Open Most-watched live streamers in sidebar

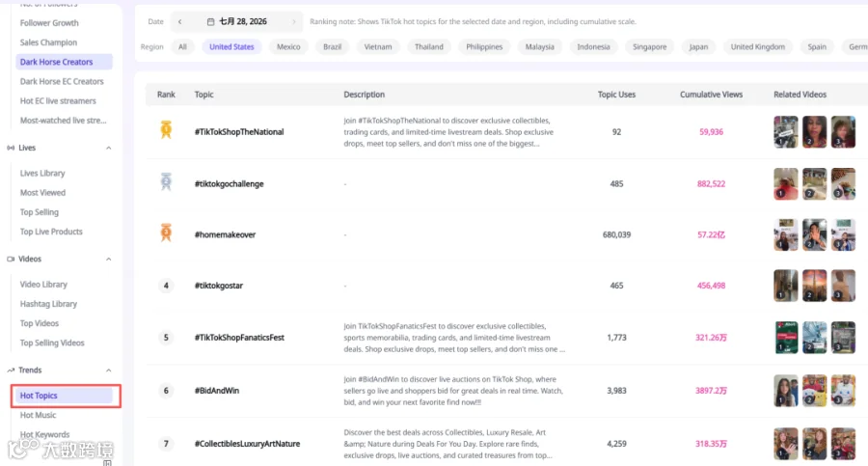63,121
